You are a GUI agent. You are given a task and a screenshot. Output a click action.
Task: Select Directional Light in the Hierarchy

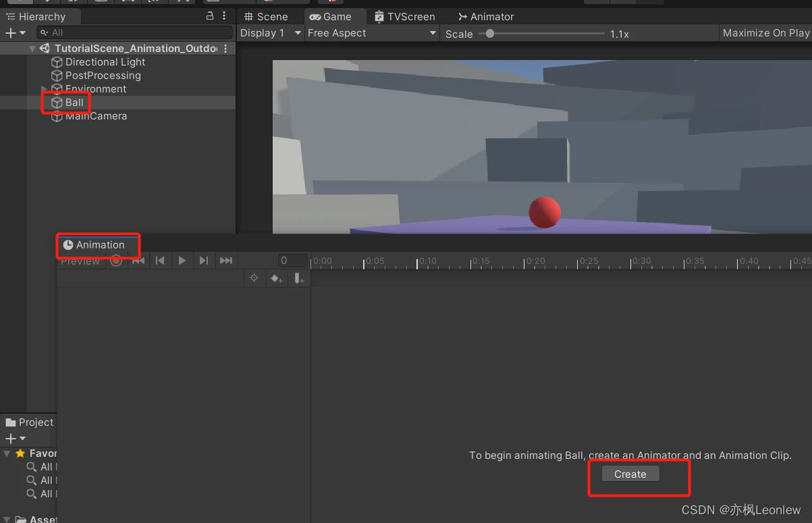pyautogui.click(x=105, y=62)
